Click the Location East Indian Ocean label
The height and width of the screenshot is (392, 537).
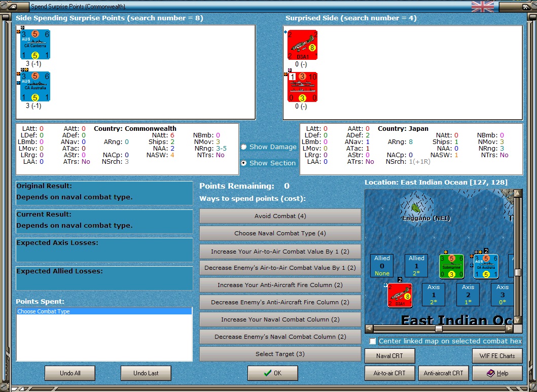[436, 182]
